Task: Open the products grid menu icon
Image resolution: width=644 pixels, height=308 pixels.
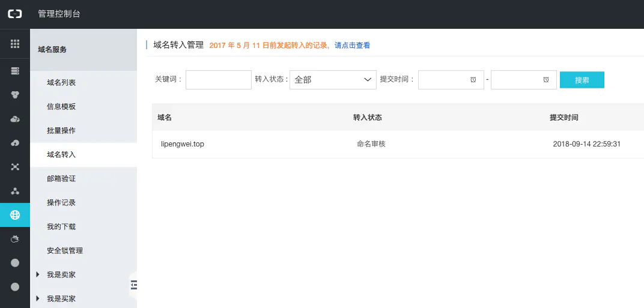Action: coord(15,44)
